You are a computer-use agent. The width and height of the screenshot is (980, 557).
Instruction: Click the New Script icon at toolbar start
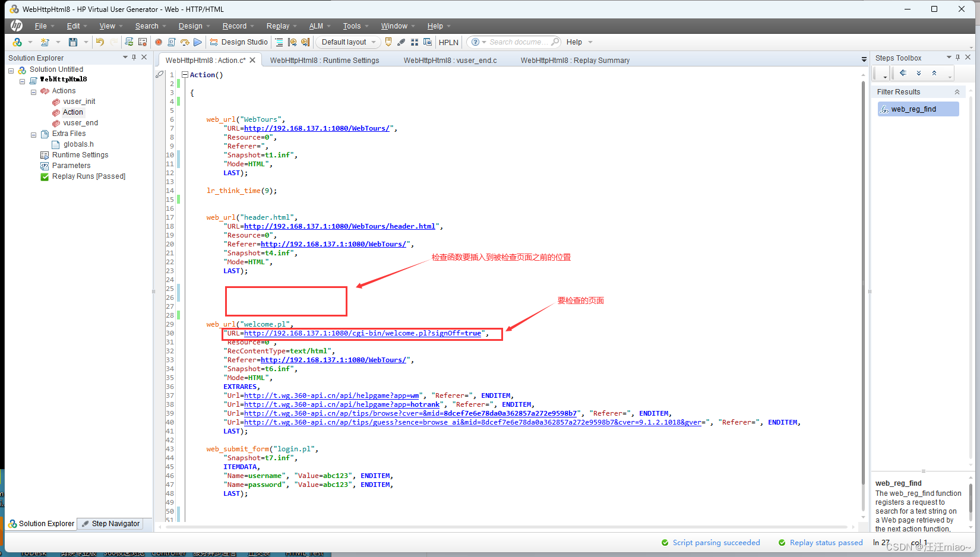click(x=17, y=42)
